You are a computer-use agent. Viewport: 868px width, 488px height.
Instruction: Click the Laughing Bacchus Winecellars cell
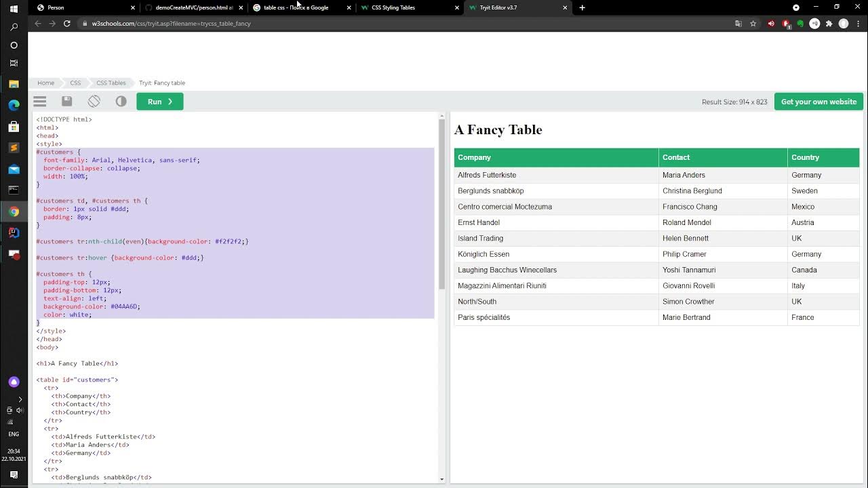pyautogui.click(x=556, y=270)
